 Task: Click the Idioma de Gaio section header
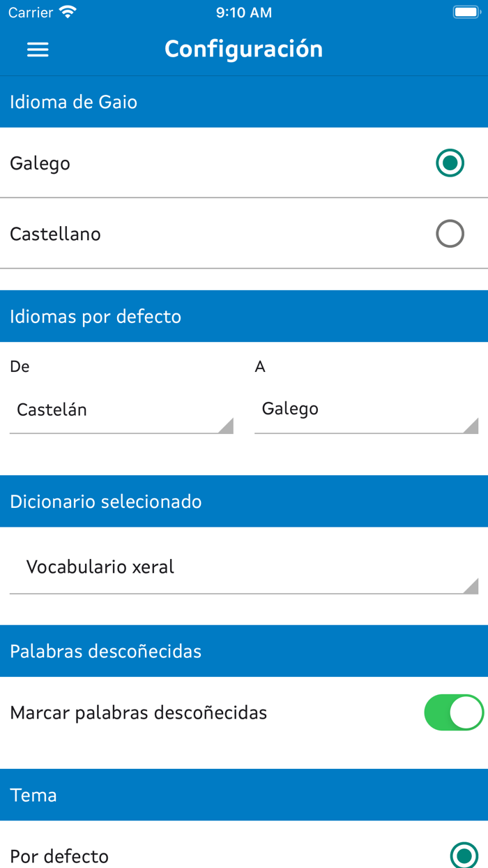(74, 102)
